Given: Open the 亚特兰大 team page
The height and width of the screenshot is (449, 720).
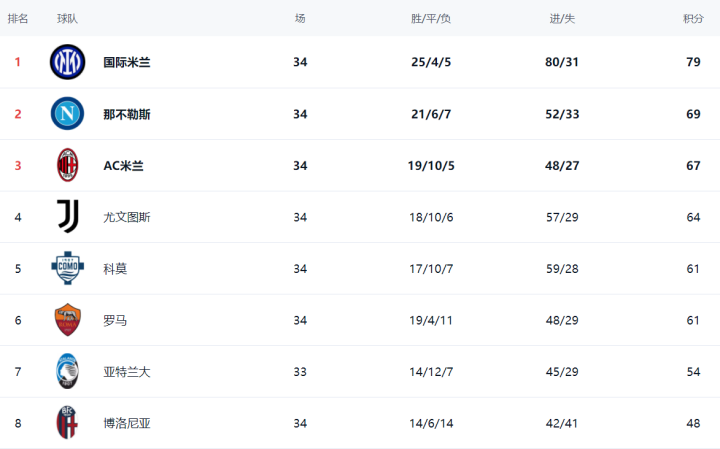Looking at the screenshot, I should point(127,372).
